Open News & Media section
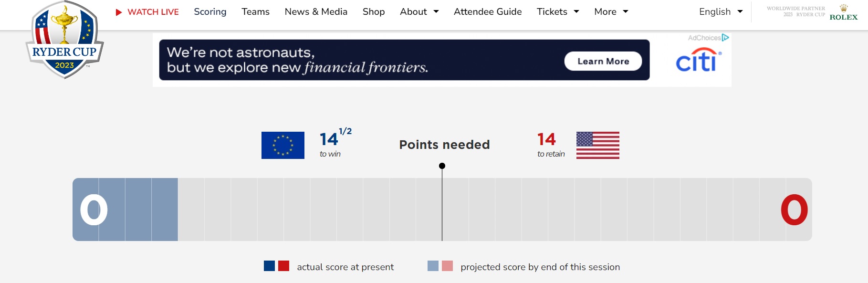 click(x=316, y=11)
